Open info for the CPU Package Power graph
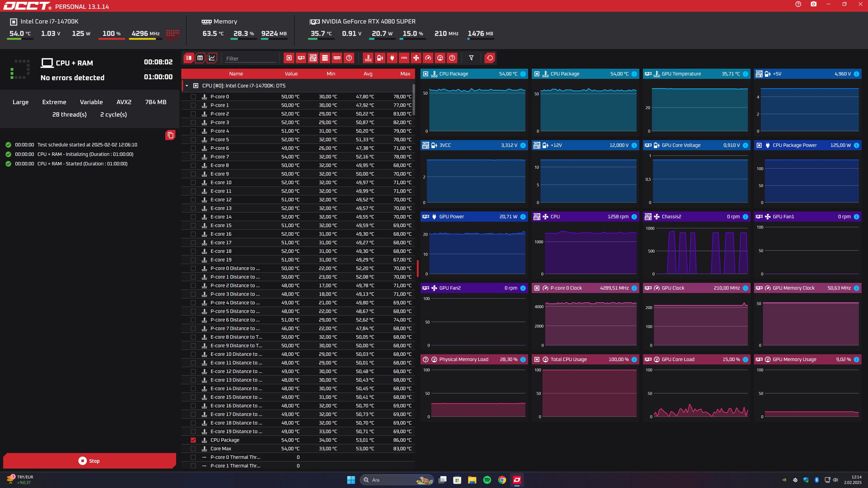The image size is (868, 488). [x=856, y=145]
